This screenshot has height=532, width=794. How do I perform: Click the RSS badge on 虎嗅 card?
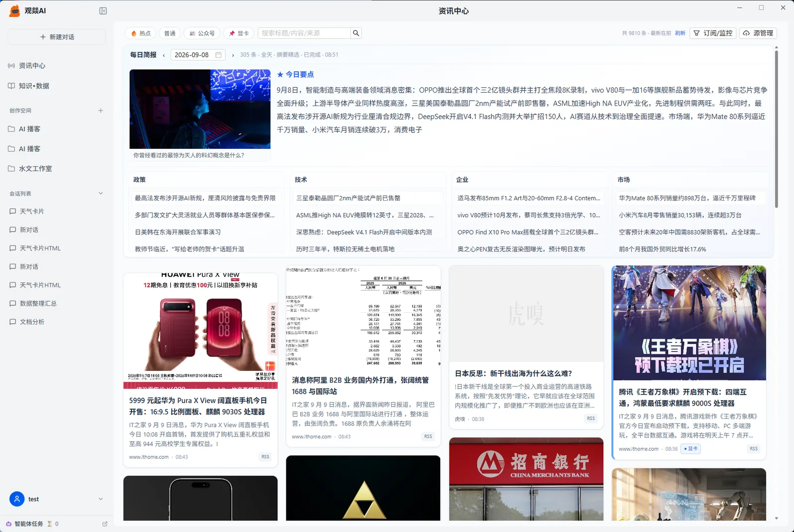click(x=591, y=418)
